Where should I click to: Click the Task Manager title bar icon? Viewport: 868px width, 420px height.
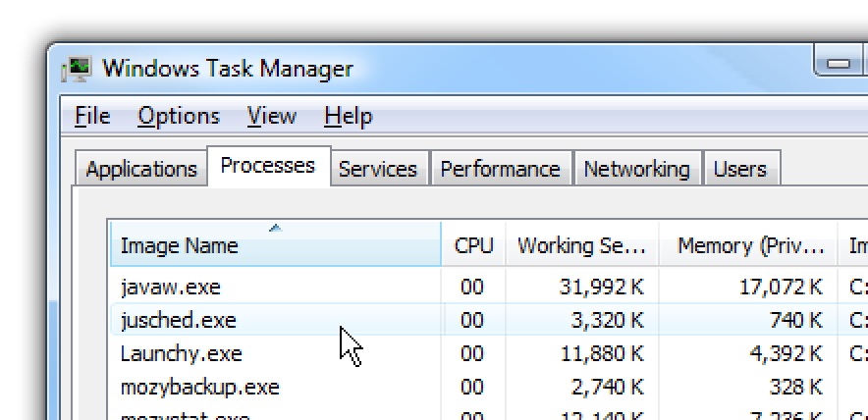[x=77, y=70]
